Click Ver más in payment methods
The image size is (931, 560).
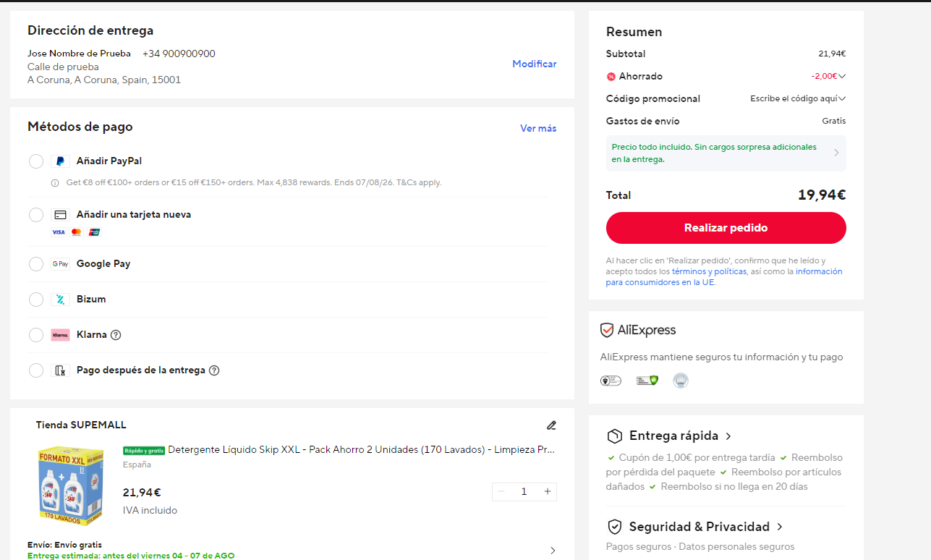538,129
